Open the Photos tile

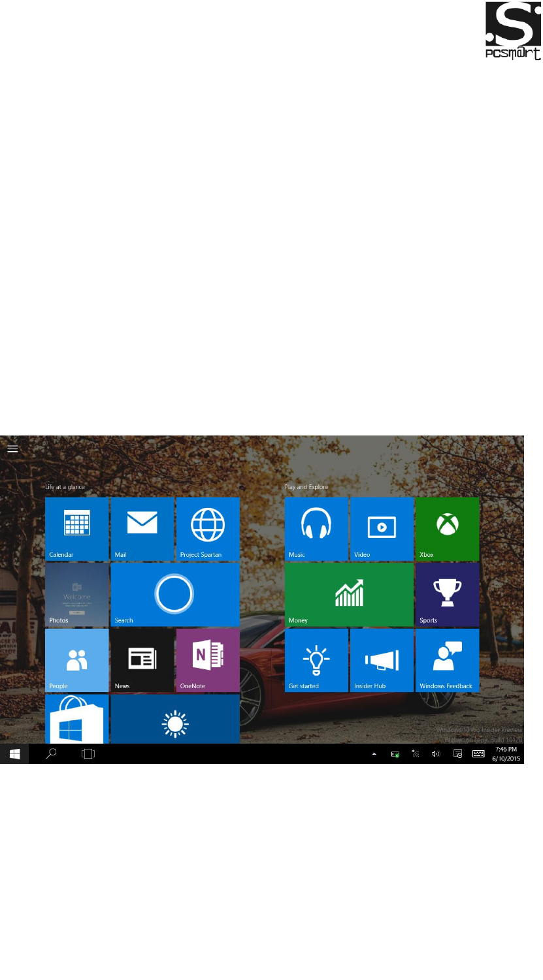point(76,595)
